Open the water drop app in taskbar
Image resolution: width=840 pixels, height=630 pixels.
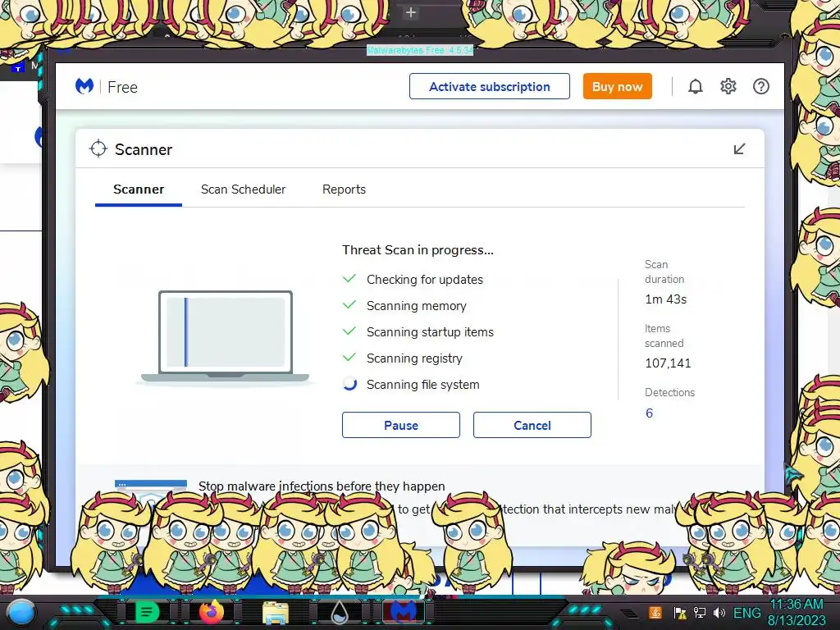pyautogui.click(x=340, y=612)
